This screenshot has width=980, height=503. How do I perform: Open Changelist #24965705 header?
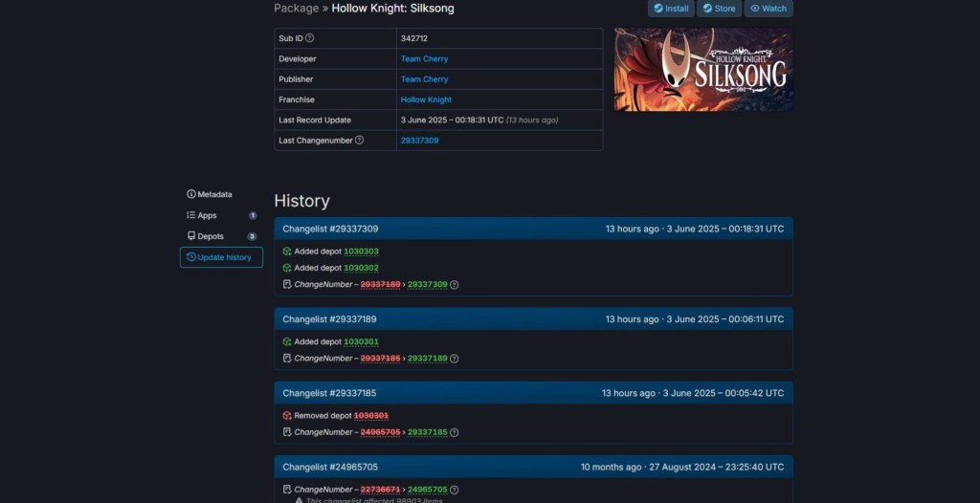coord(533,467)
